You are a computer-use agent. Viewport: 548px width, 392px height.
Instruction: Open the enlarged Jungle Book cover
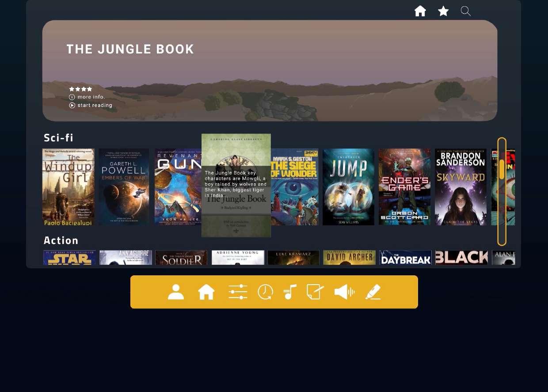point(236,186)
